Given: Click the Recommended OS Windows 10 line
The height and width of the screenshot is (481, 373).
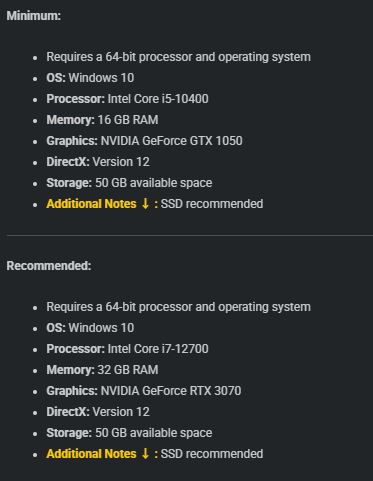Looking at the screenshot, I should click(90, 328).
